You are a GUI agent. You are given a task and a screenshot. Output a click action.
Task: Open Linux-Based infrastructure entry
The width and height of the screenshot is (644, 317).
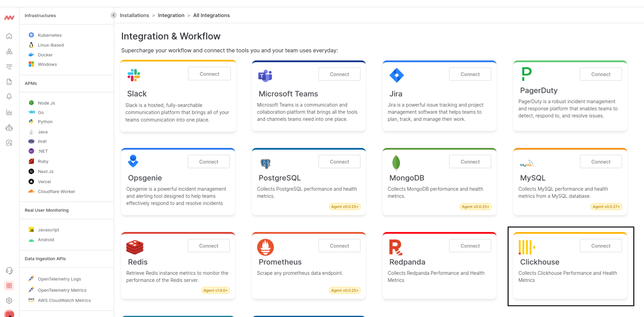pyautogui.click(x=51, y=45)
